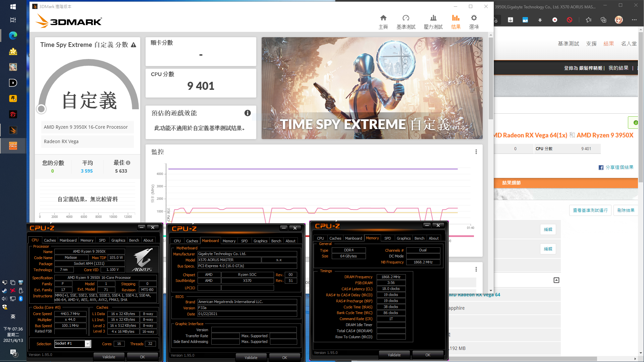Viewport: 644px width, 362px height.
Task: Click warning triangle next to Time Spy Extreme score
Action: [133, 45]
